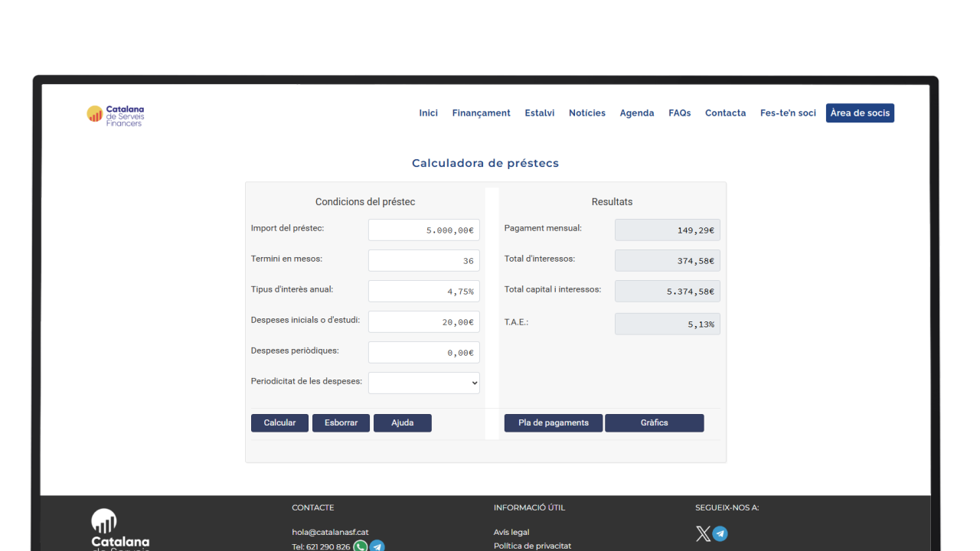Navigate to the Notícies page

(587, 113)
